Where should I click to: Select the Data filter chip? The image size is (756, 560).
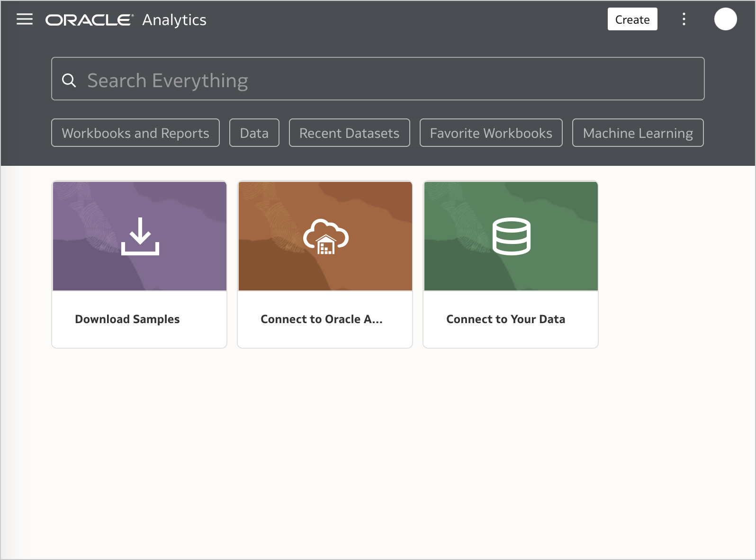pyautogui.click(x=254, y=133)
